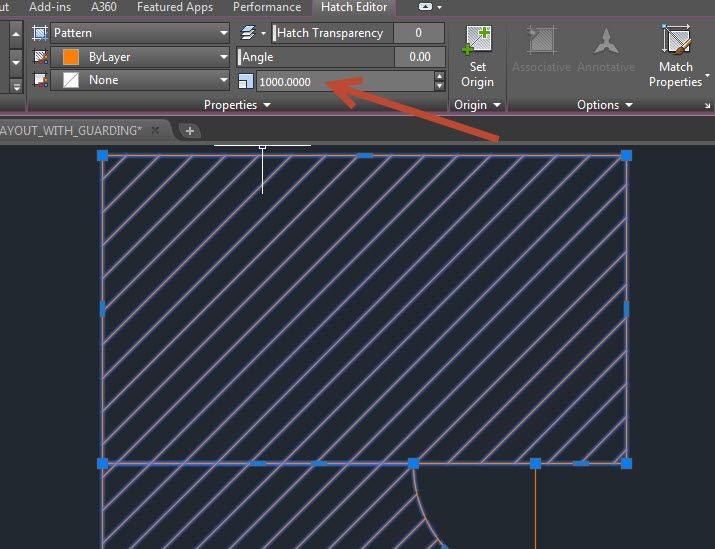The width and height of the screenshot is (715, 549).
Task: Click the background color icon beside None
Action: click(41, 80)
